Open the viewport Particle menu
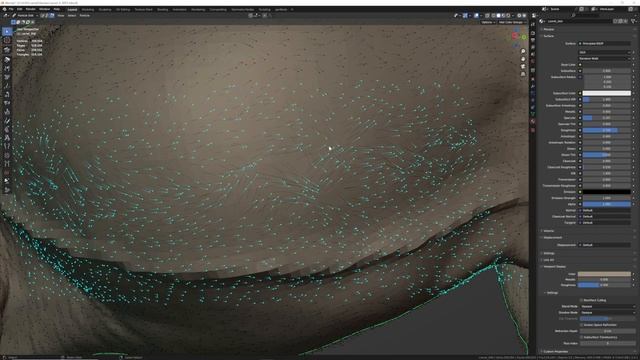This screenshot has height=360, width=640. tap(84, 16)
